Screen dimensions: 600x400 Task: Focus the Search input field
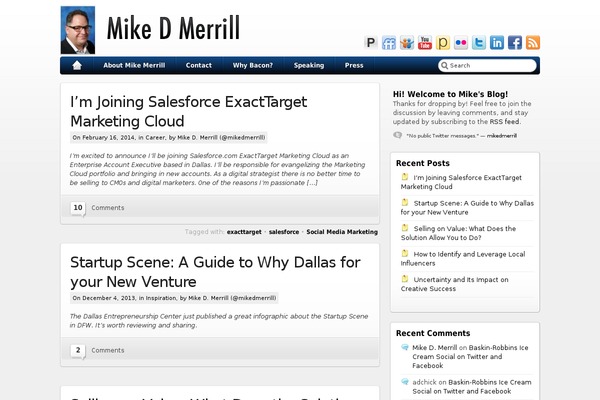(488, 65)
